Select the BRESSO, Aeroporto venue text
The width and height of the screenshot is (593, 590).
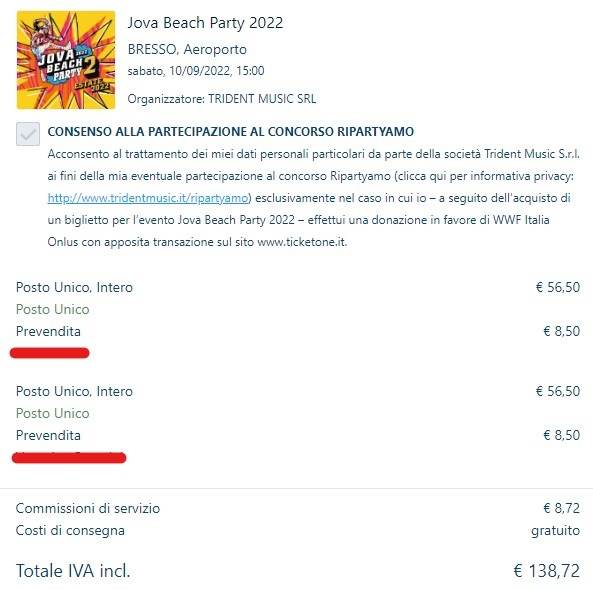[x=187, y=49]
